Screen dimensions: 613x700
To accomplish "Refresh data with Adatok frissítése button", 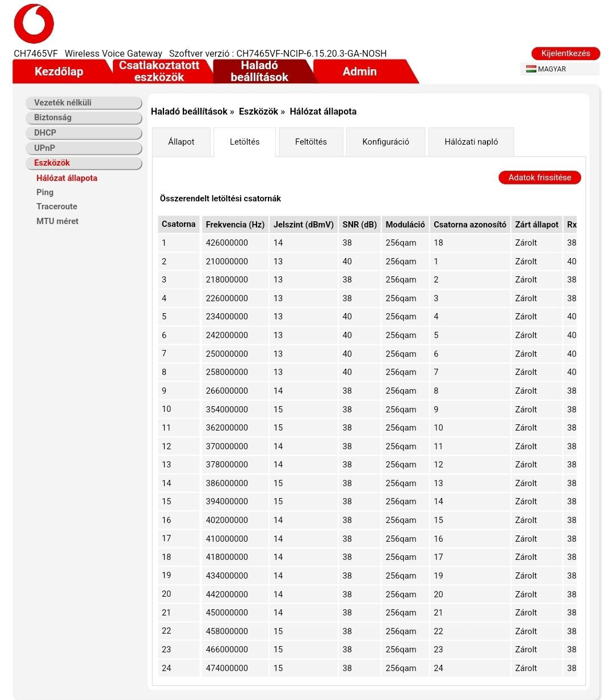I will (x=540, y=178).
